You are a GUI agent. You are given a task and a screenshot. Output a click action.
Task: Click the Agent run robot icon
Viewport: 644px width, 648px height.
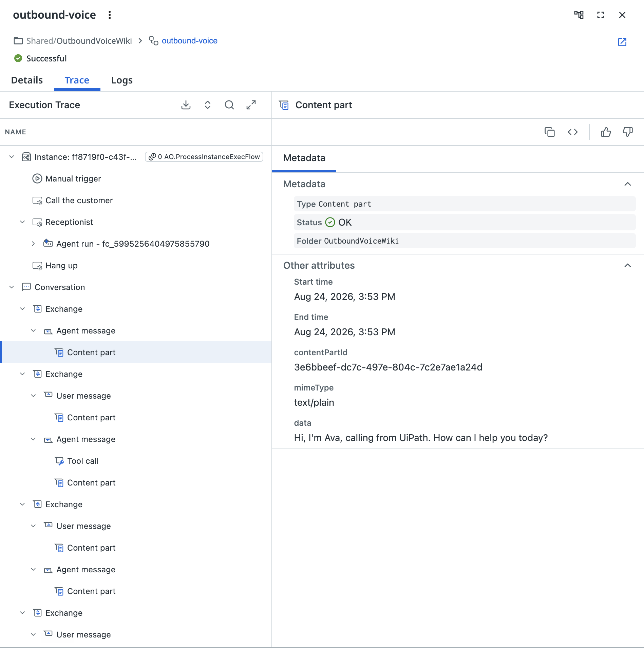point(48,243)
